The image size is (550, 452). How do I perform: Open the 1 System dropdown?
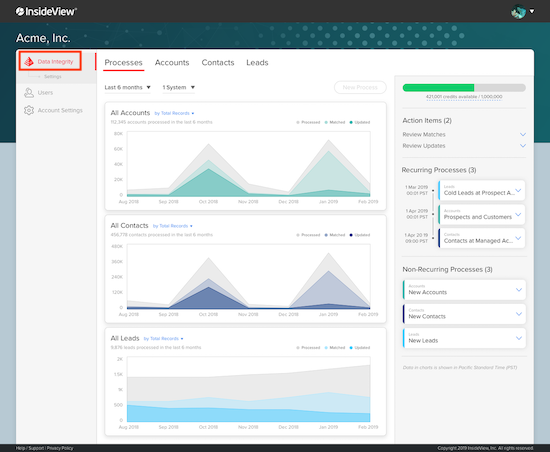pos(179,87)
